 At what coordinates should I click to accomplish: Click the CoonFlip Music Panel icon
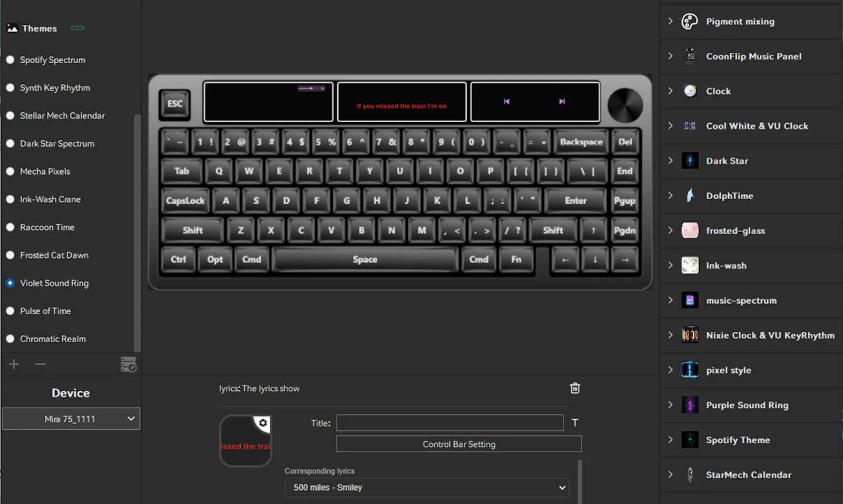[690, 56]
